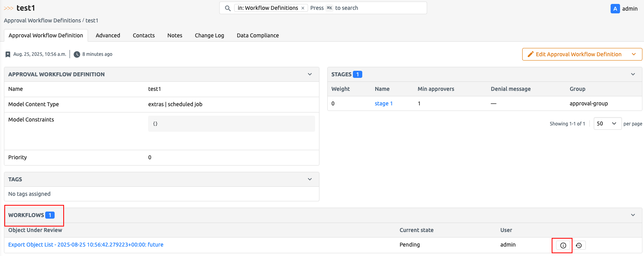Click the search magnifier icon
This screenshot has width=644, height=256.
[228, 8]
